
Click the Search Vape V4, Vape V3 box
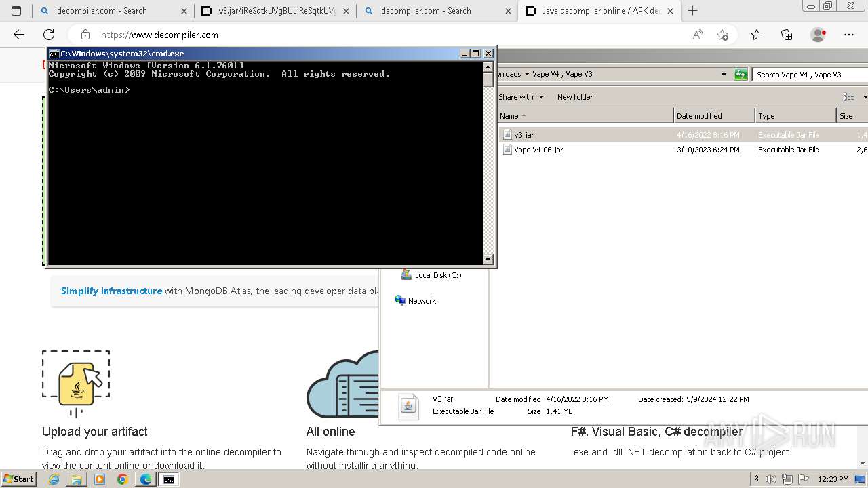[x=810, y=75]
